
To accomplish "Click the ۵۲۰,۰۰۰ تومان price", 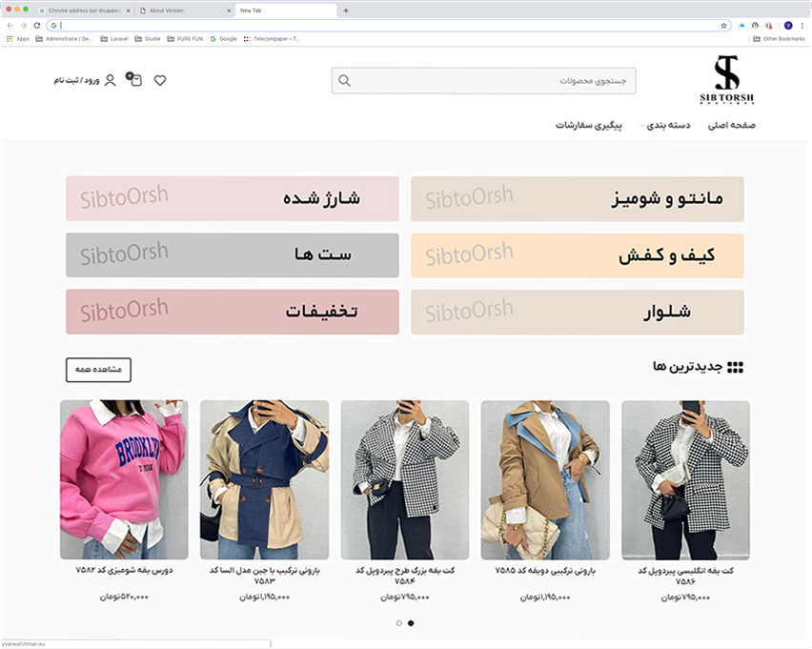I will 124,598.
